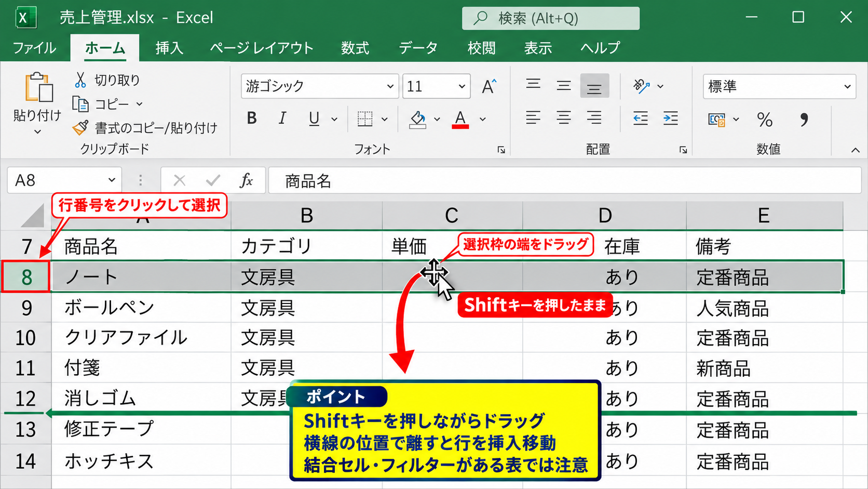Screen dimensions: 868x489
Task: Click the search box 検索
Action: tap(551, 18)
